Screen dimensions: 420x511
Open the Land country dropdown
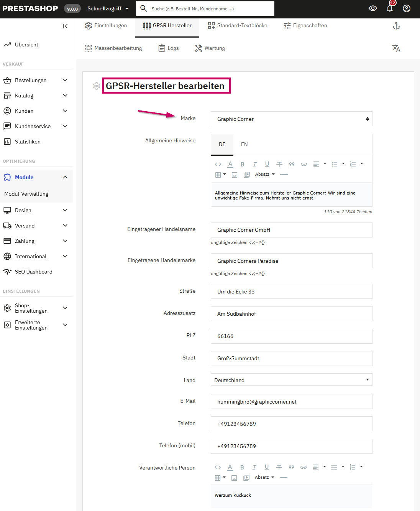point(291,380)
